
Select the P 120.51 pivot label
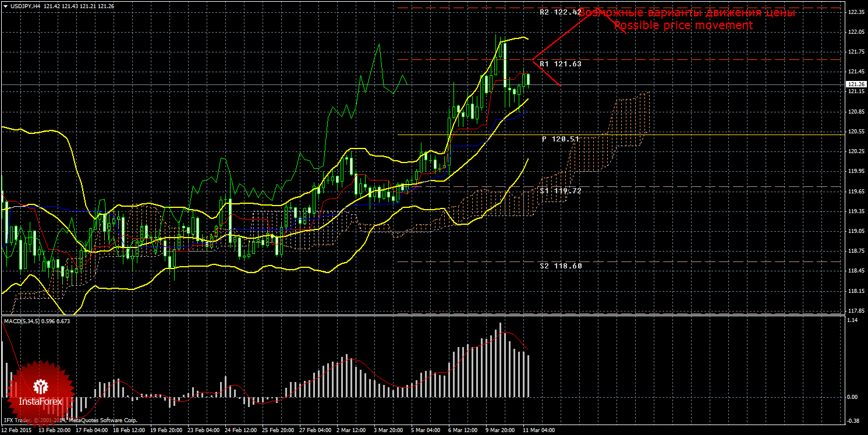(561, 139)
